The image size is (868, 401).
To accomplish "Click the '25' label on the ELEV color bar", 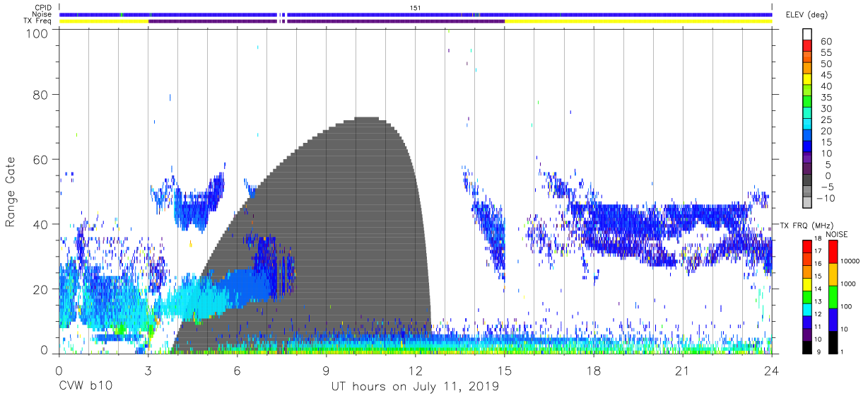I will tap(826, 120).
